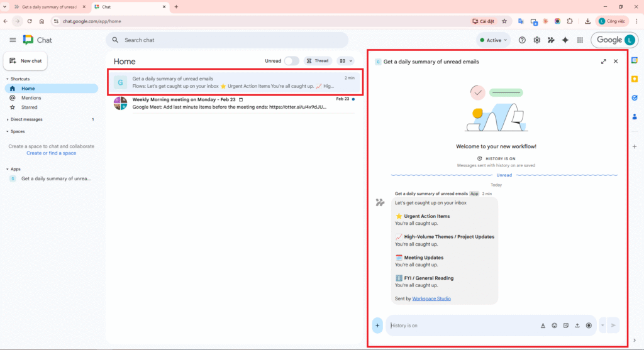Open Google Tasks in side panel
The height and width of the screenshot is (350, 644).
[634, 97]
